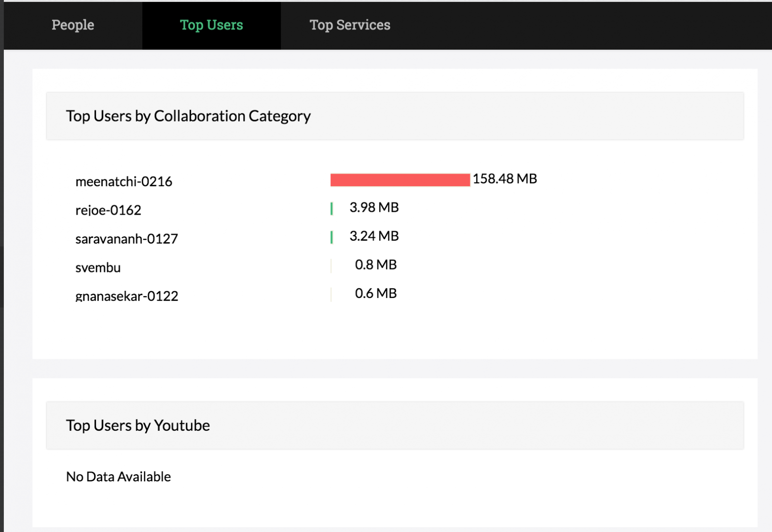Select the 0.8 MB value for svembu

tap(376, 264)
